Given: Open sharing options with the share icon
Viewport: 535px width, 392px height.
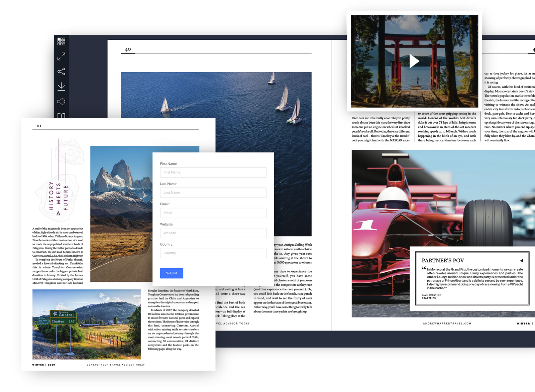Looking at the screenshot, I should click(x=61, y=71).
